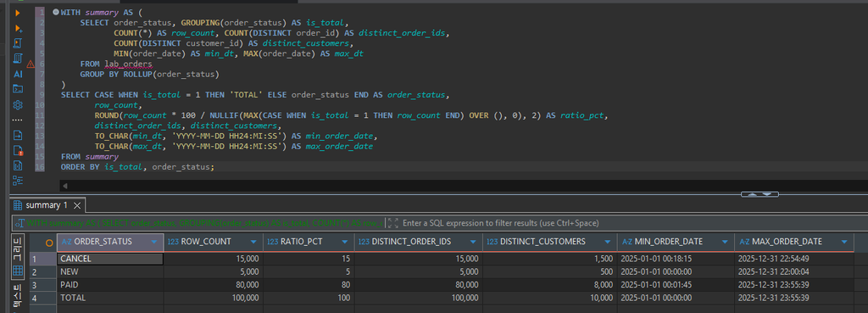The width and height of the screenshot is (868, 313).
Task: Show more sidebar actions via dots icon
Action: click(18, 120)
